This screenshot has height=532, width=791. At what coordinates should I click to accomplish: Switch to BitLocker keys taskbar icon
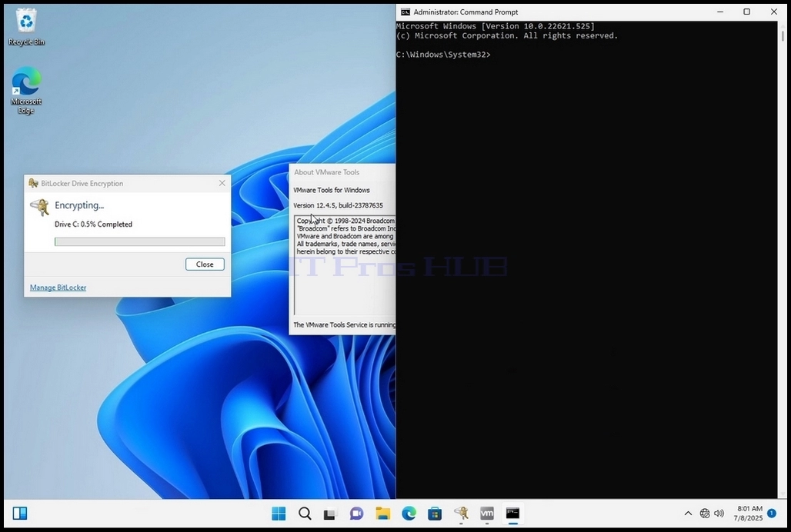tap(461, 514)
